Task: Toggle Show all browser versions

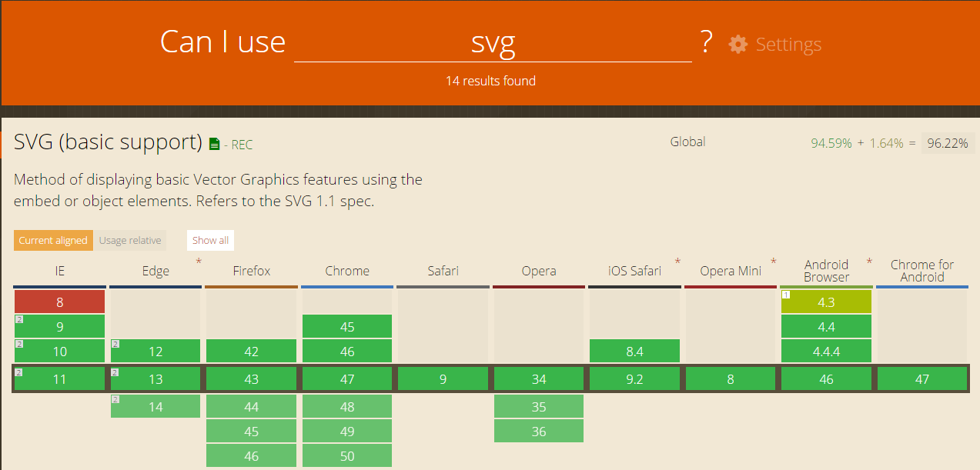Action: (x=209, y=240)
